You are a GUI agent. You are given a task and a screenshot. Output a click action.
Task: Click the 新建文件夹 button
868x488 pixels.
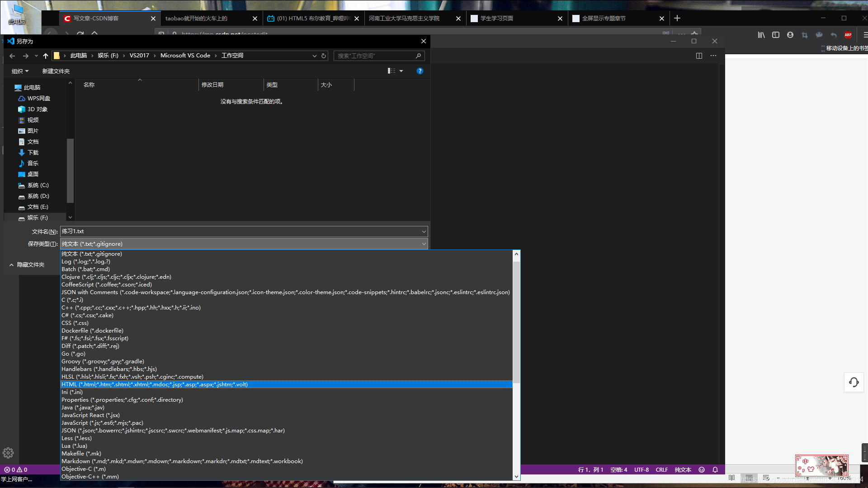[x=56, y=71]
